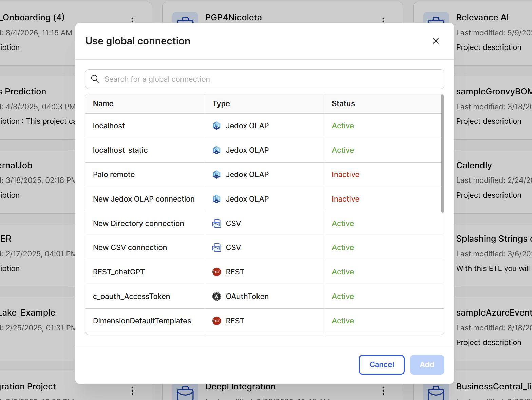Click BusinessCentral project briefcase icon
The height and width of the screenshot is (400, 532).
click(436, 392)
